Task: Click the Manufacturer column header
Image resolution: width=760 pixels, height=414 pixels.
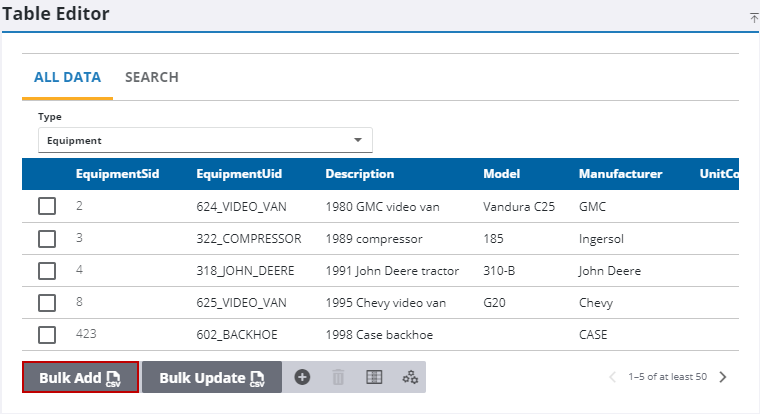Action: pyautogui.click(x=620, y=174)
